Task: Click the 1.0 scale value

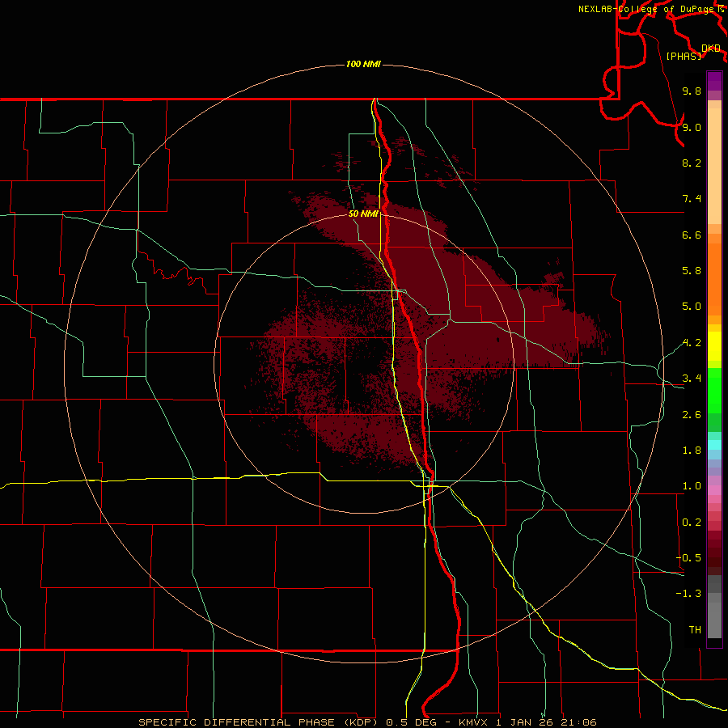Action: pyautogui.click(x=692, y=486)
